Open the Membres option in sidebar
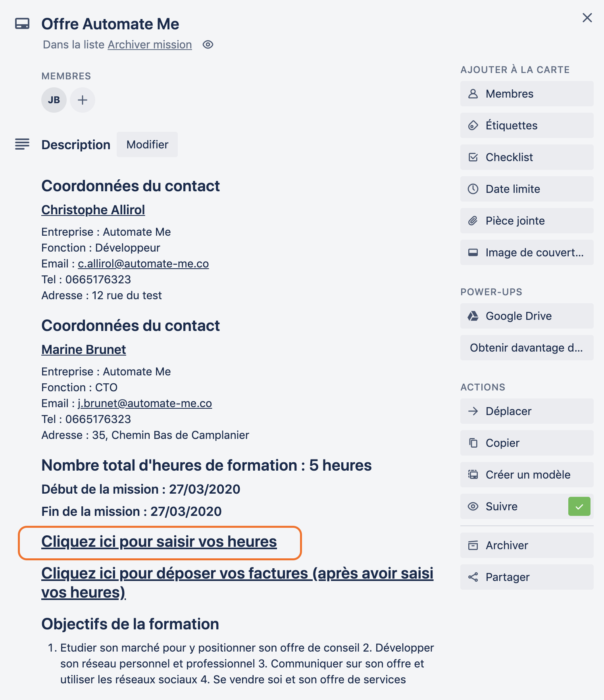The image size is (604, 700). click(x=527, y=94)
